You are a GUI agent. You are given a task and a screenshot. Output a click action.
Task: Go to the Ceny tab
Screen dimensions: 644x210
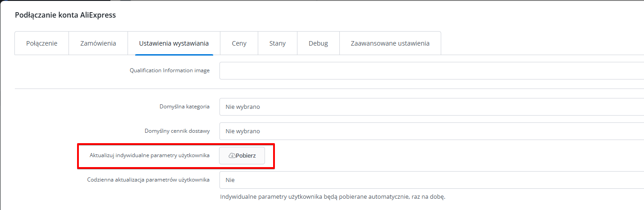[x=239, y=43]
